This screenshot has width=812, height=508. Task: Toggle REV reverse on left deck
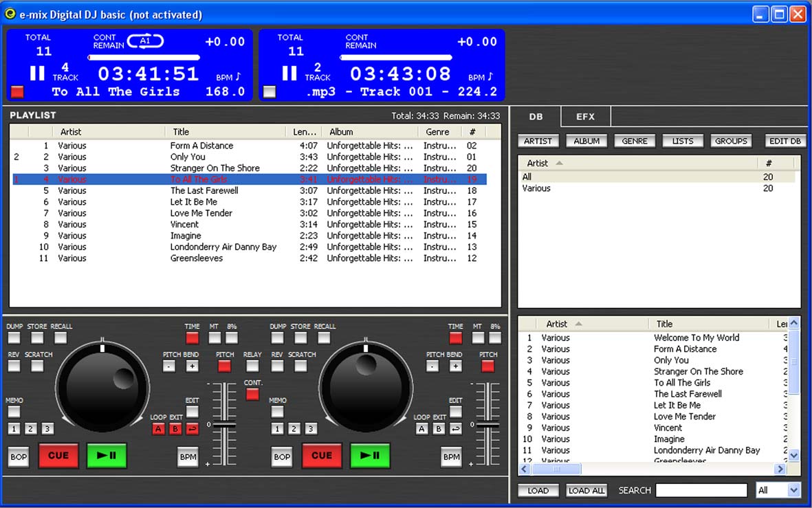(14, 366)
